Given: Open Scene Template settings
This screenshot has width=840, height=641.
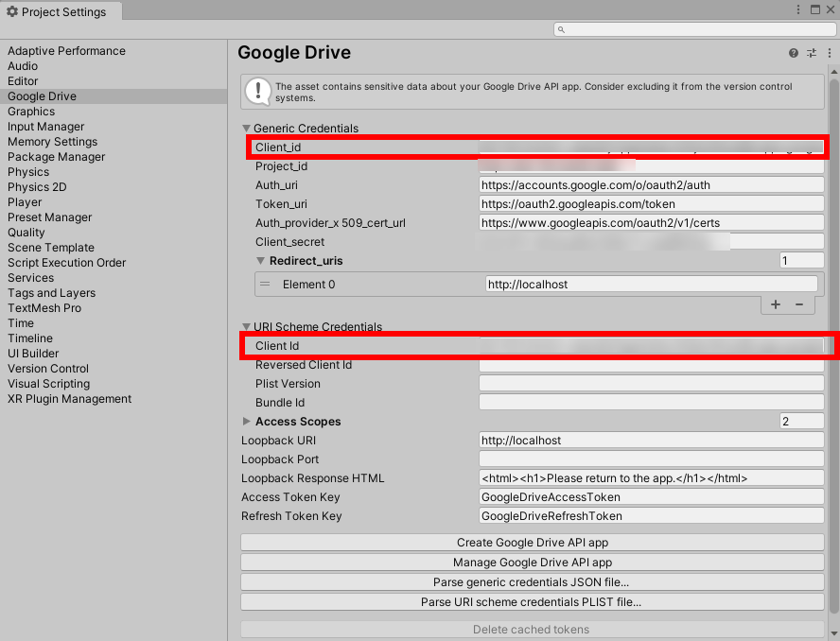Looking at the screenshot, I should [x=51, y=248].
